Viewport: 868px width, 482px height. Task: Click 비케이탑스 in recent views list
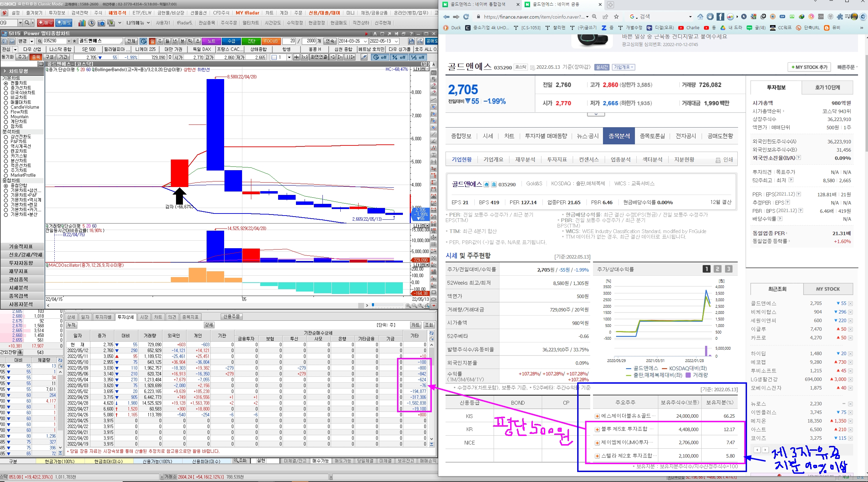(x=763, y=312)
